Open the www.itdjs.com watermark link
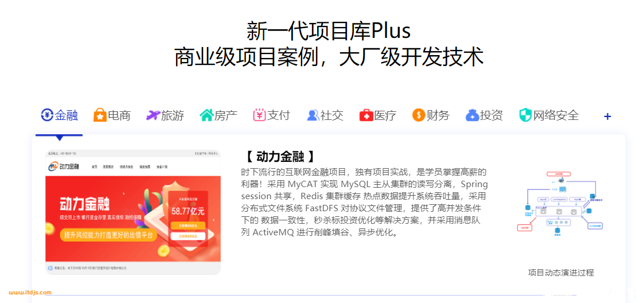This screenshot has height=303, width=644. pos(30,292)
